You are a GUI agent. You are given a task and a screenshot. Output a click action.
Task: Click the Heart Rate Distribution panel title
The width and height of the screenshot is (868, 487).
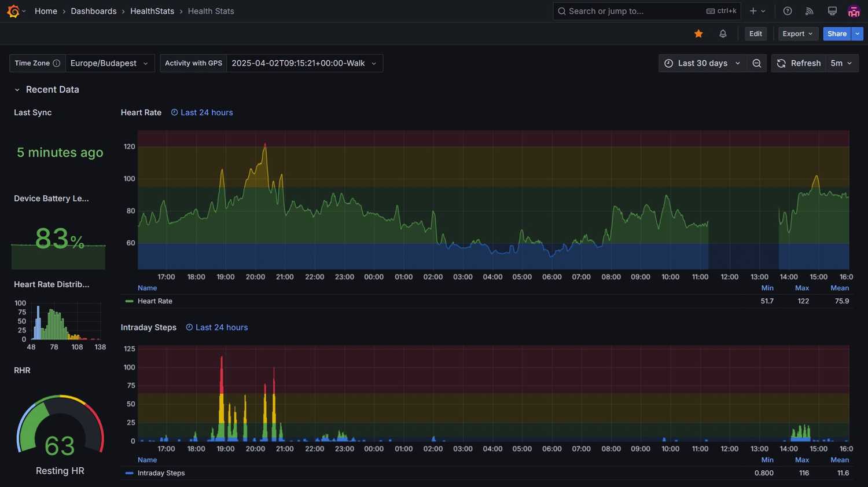52,284
